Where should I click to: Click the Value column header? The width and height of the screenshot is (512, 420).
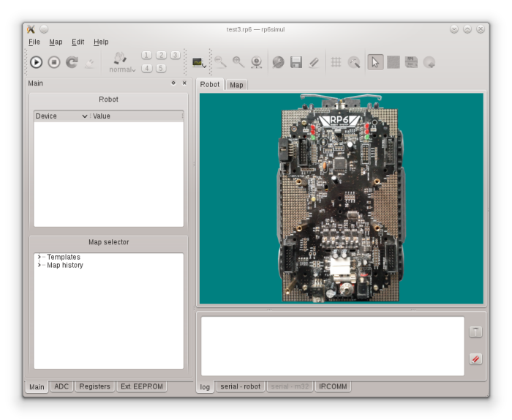click(x=137, y=116)
